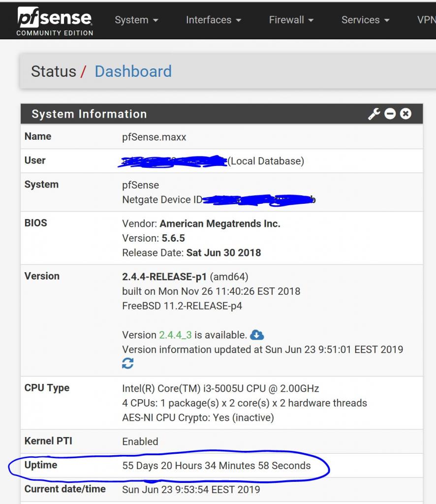Open System Information widget settings wrench
436x504 pixels.
tap(374, 114)
